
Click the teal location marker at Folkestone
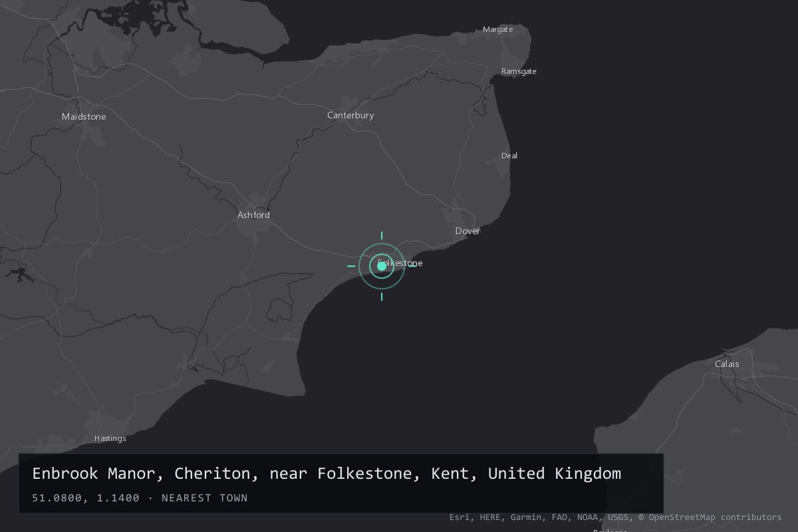(382, 266)
